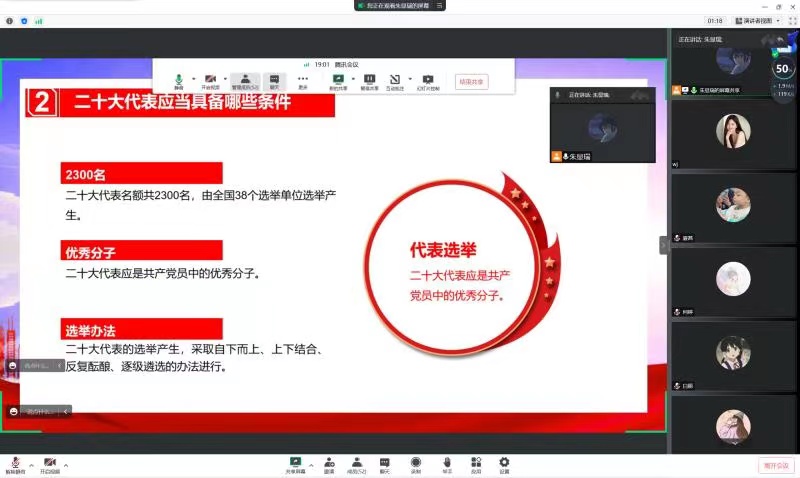Open audio options arrow beside bottom microphone
This screenshot has width=800, height=478.
30,465
